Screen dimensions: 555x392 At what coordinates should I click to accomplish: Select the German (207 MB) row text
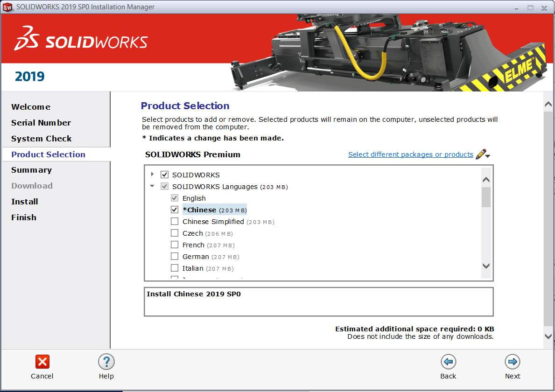[x=211, y=257]
